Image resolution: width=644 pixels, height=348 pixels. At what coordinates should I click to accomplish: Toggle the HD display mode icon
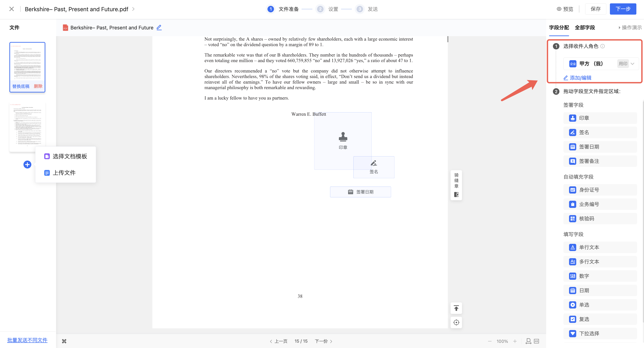[x=536, y=341]
